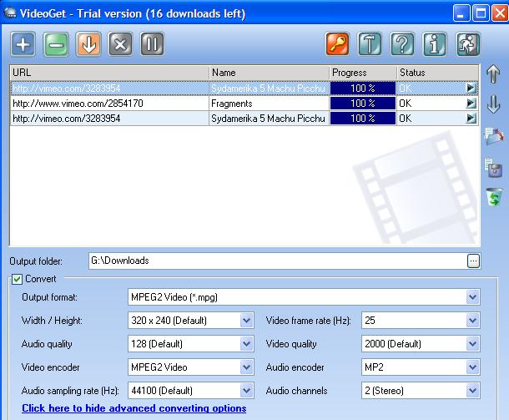The width and height of the screenshot is (509, 420).
Task: Open the Audio encoder dropdown
Action: 472,367
